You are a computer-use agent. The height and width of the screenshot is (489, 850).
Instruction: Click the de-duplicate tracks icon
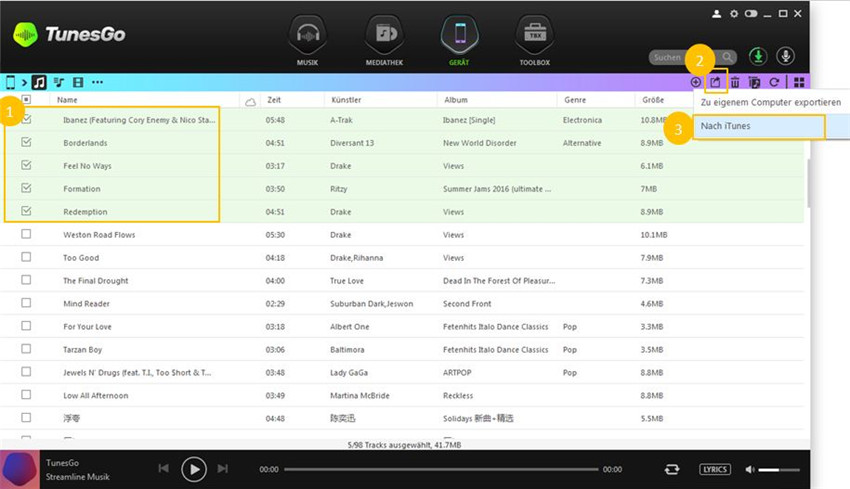pos(754,82)
